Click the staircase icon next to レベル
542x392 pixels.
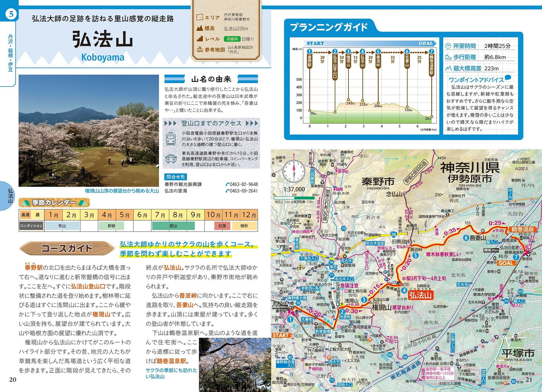point(200,39)
